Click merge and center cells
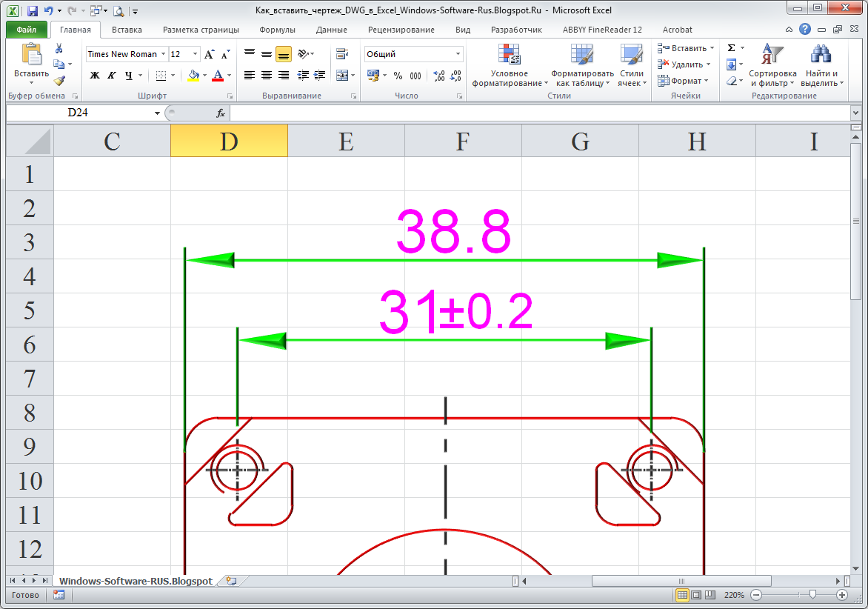The image size is (868, 609). click(342, 76)
